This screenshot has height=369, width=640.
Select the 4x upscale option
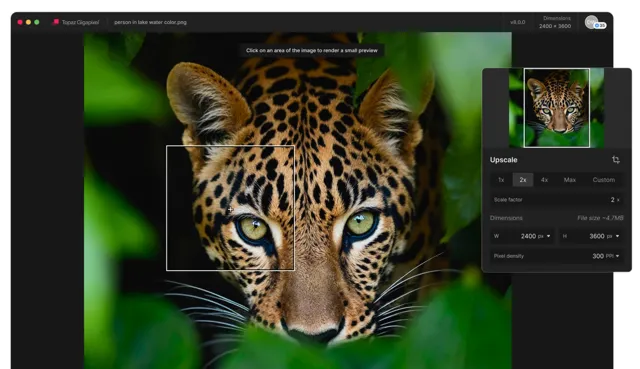pos(544,180)
